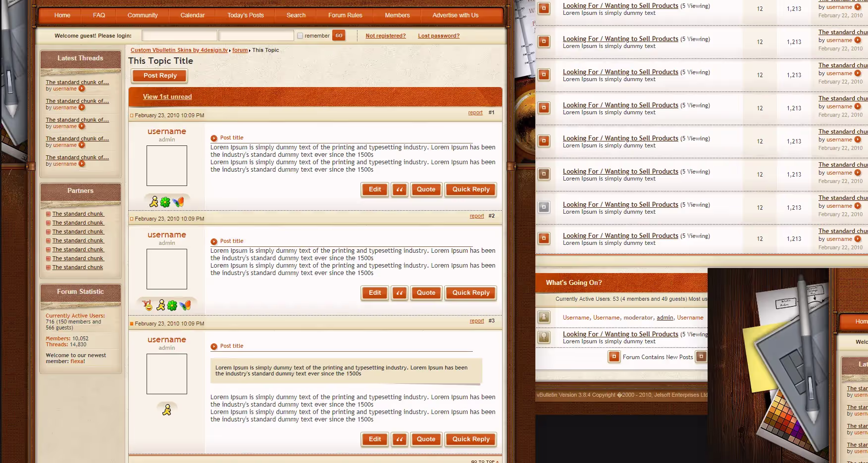Enable the remember checkbox
The height and width of the screenshot is (463, 868).
coord(300,36)
